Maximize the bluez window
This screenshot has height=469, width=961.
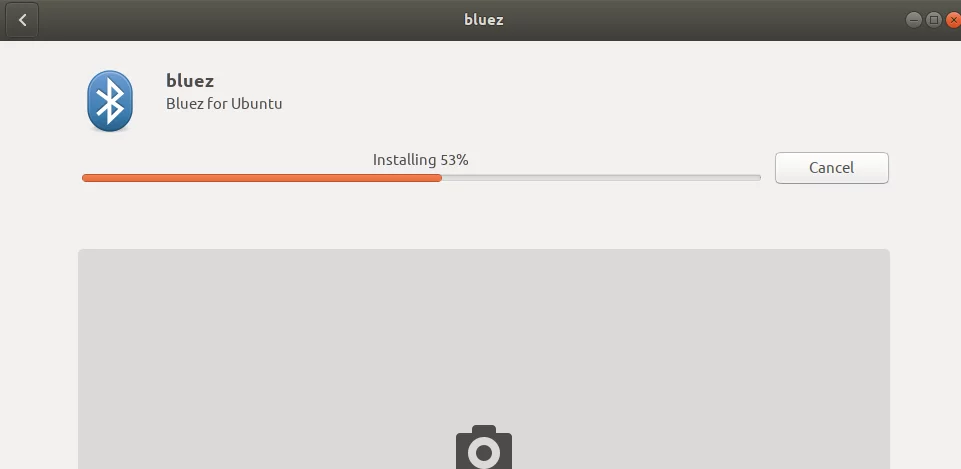tap(933, 20)
